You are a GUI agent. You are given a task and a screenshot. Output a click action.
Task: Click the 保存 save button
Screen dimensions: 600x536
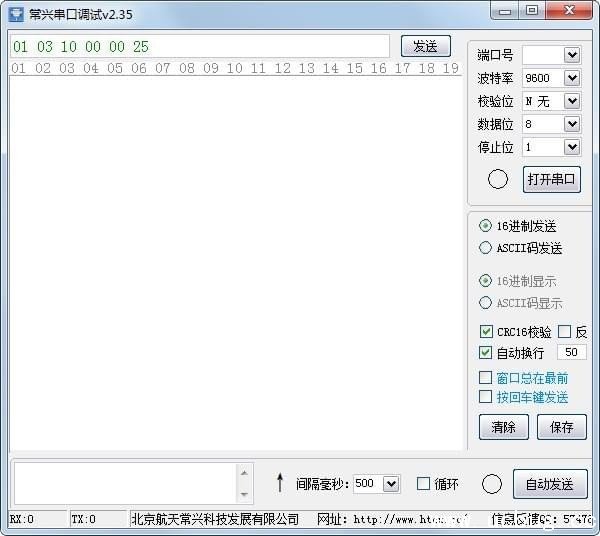coord(562,427)
